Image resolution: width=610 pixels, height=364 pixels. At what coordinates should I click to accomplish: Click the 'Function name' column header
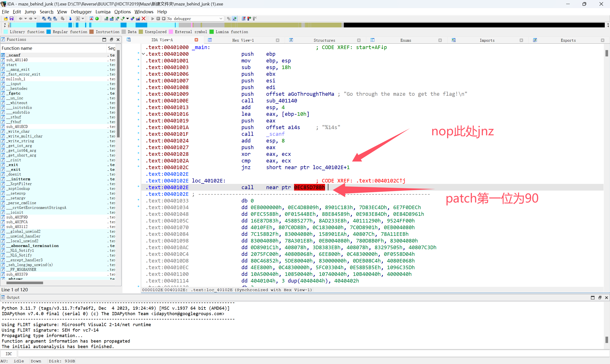[x=53, y=48]
